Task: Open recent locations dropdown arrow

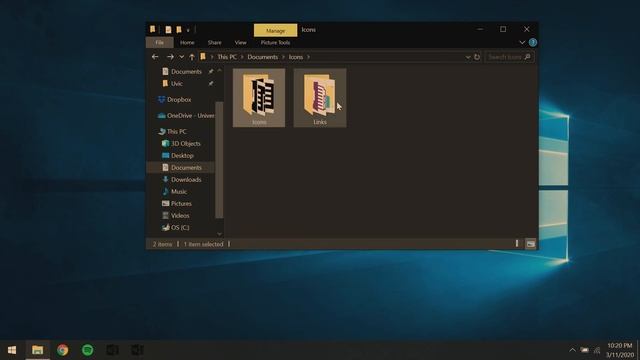Action: coord(182,57)
